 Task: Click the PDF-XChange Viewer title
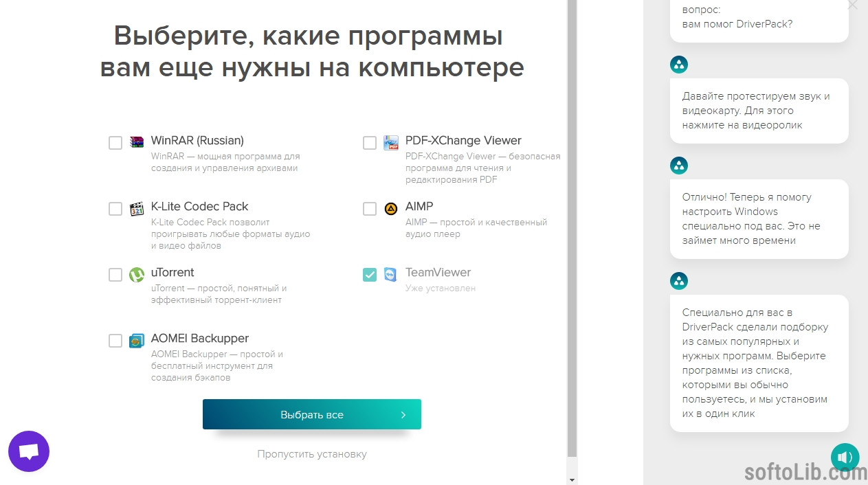pyautogui.click(x=463, y=141)
